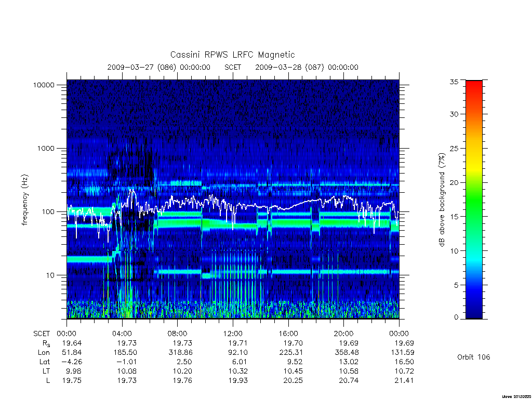The height and width of the screenshot is (399, 532).
Task: Click the 20:00 time axis label
Action: point(344,334)
